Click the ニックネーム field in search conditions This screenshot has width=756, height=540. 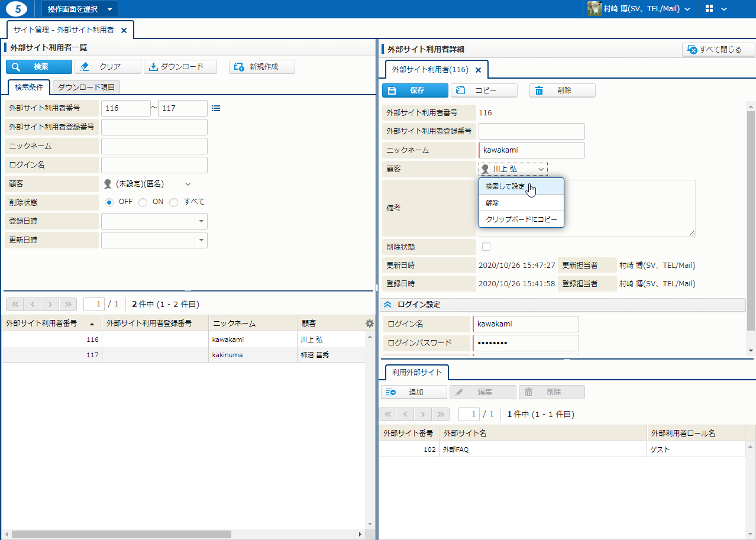[x=154, y=146]
